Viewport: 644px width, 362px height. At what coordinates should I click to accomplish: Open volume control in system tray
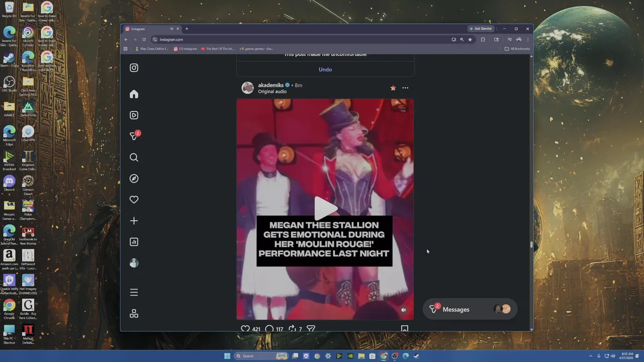(613, 356)
